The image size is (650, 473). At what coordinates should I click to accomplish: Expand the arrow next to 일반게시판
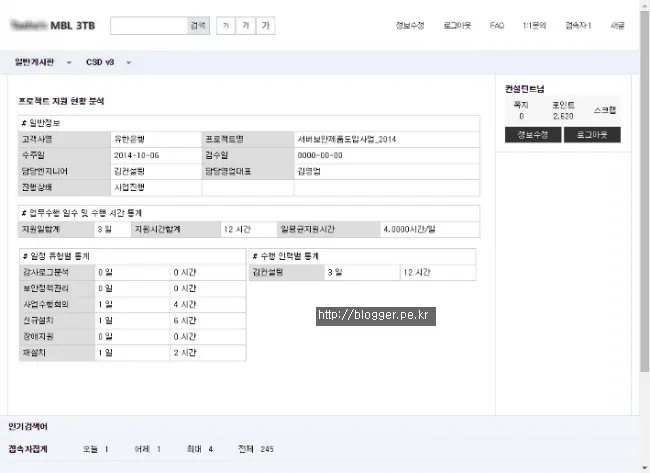coord(69,63)
